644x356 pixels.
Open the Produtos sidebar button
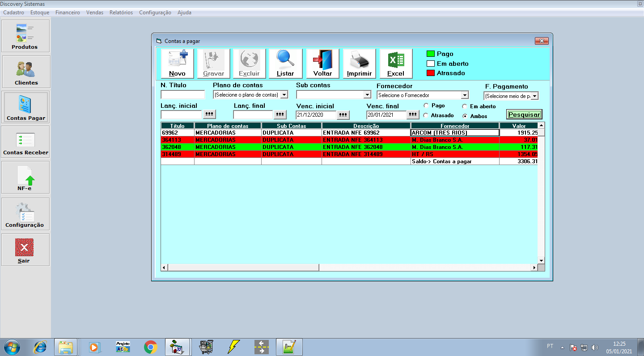(25, 36)
